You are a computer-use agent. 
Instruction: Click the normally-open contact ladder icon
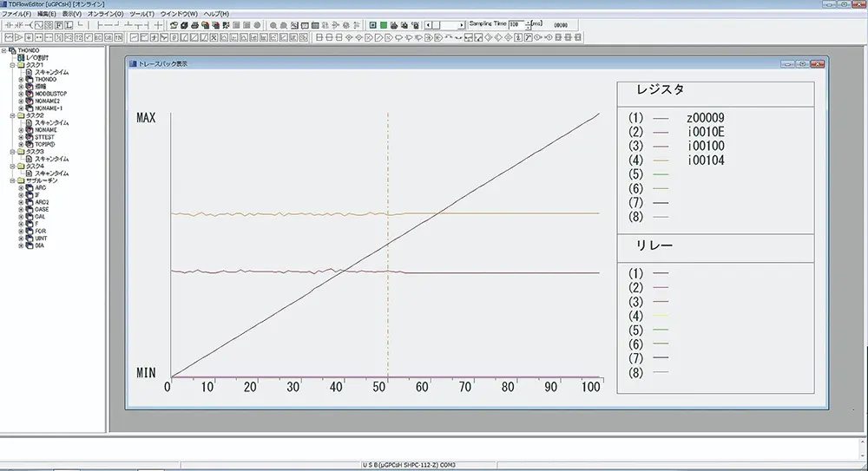point(9,25)
